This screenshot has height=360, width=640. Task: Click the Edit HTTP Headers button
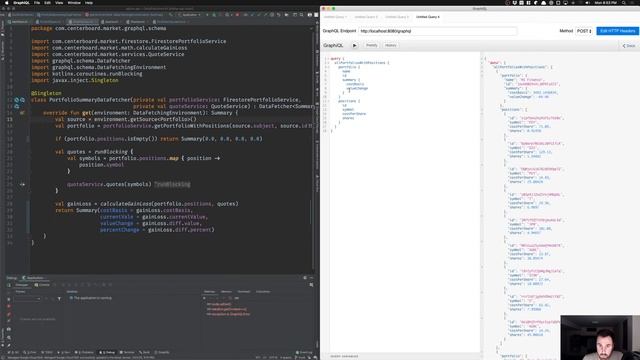pos(617,31)
